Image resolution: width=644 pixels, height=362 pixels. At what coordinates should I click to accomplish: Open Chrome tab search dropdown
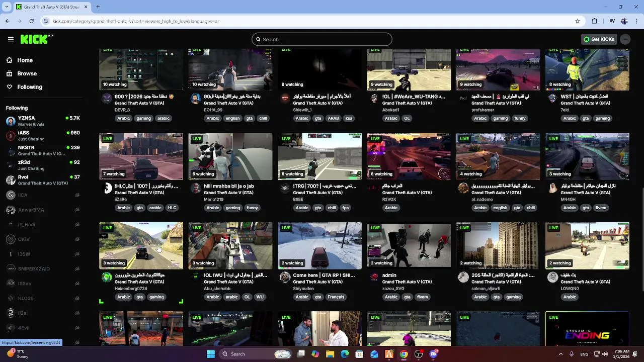[7, 7]
